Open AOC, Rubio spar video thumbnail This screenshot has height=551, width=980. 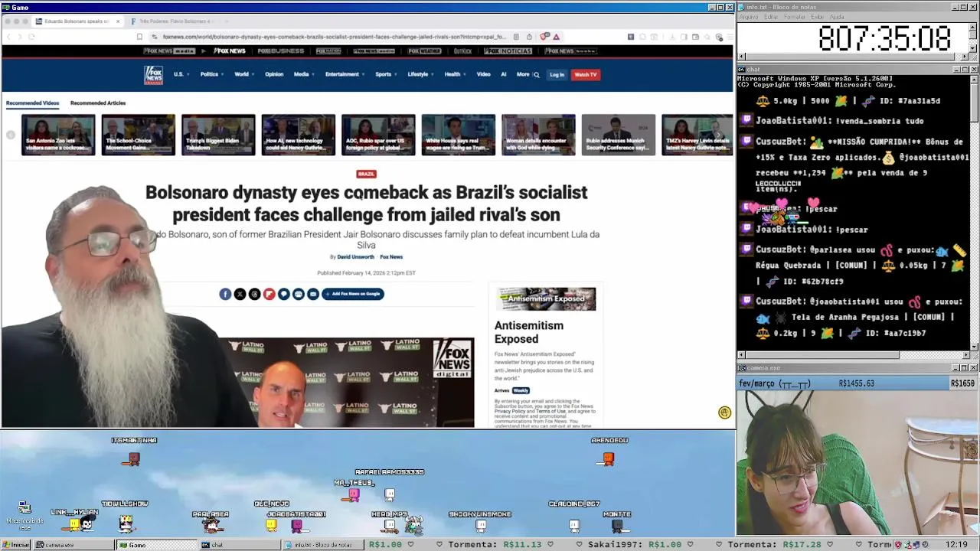(x=378, y=135)
